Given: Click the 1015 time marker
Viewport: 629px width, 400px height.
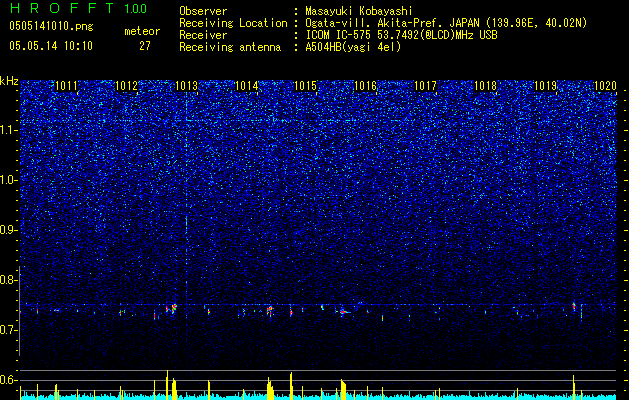Looking at the screenshot, I should pos(306,86).
